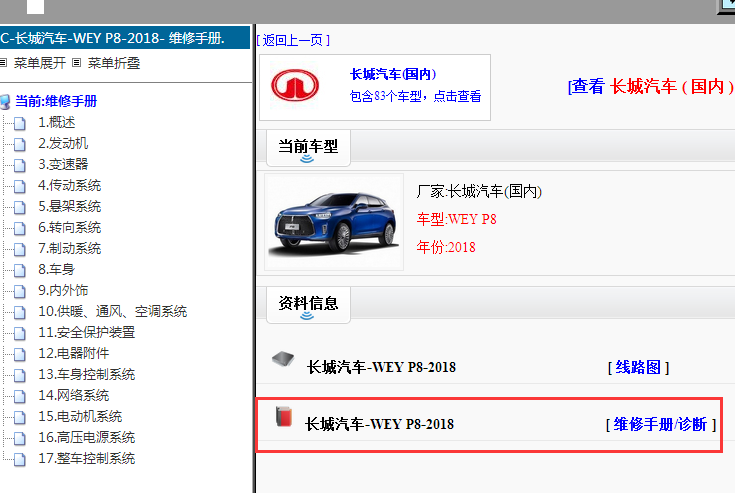Click 长城汽车-WEY P8-2018 in repair manual row
Viewport: 735px width, 493px height.
(379, 424)
